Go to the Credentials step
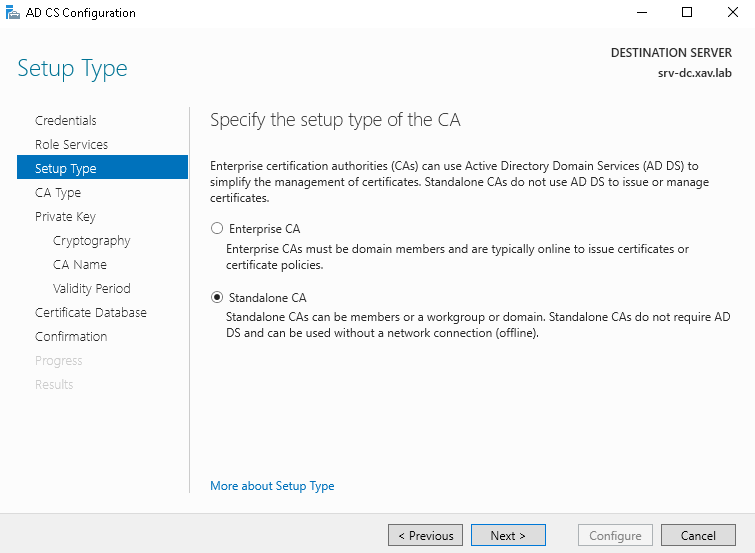 66,121
